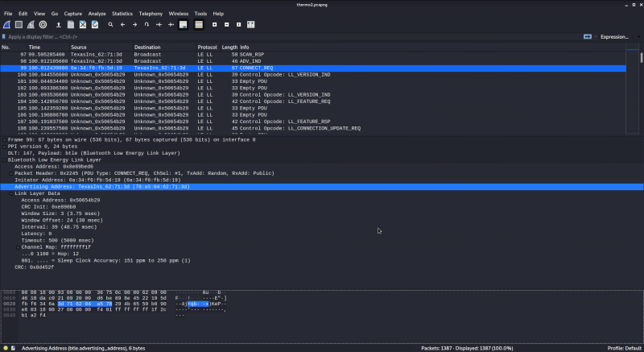
Task: Click Profile: Default in status bar
Action: [625, 348]
